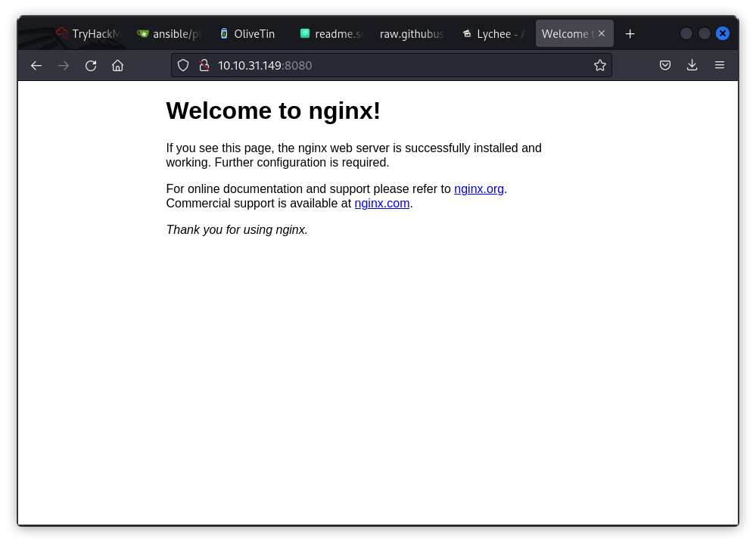Screen dimensions: 756x545
Task: Open the Firefox application menu
Action: [720, 65]
